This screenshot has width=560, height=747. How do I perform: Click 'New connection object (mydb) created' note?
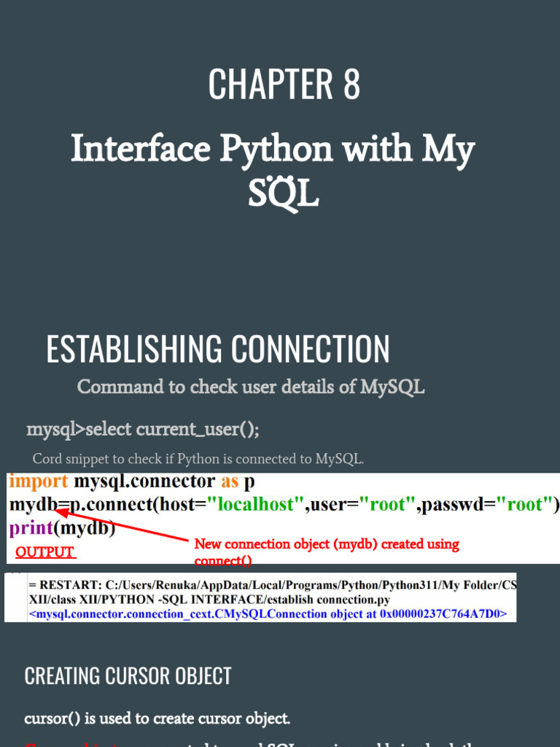[327, 551]
